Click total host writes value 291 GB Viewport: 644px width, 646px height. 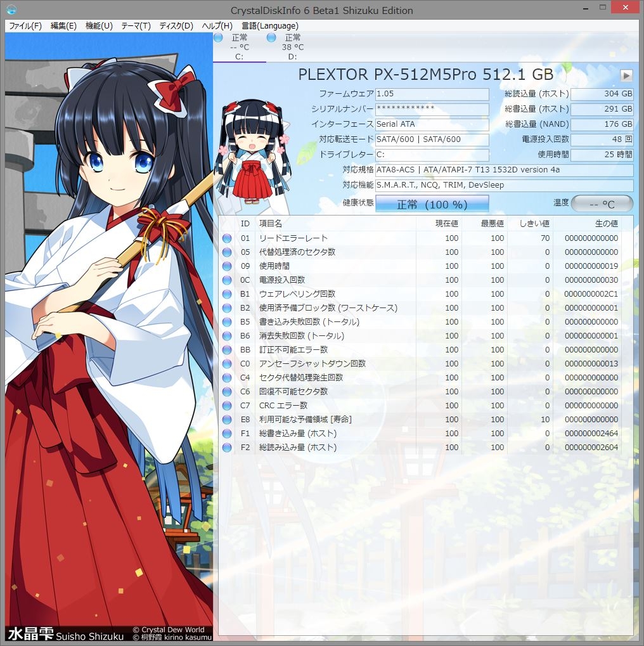coord(602,109)
